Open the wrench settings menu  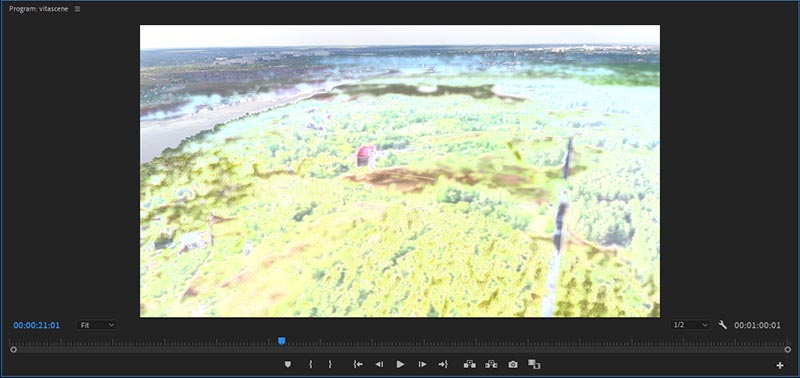click(x=722, y=325)
